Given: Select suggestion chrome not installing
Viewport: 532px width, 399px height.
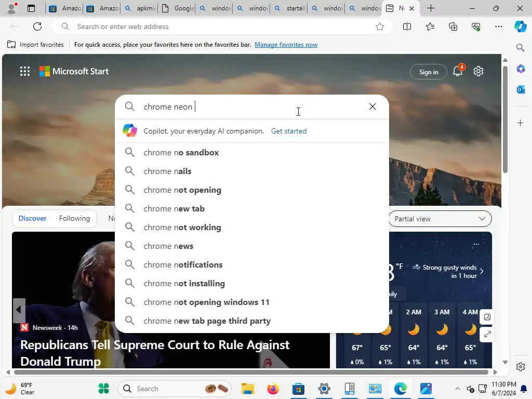Looking at the screenshot, I should click(252, 283).
